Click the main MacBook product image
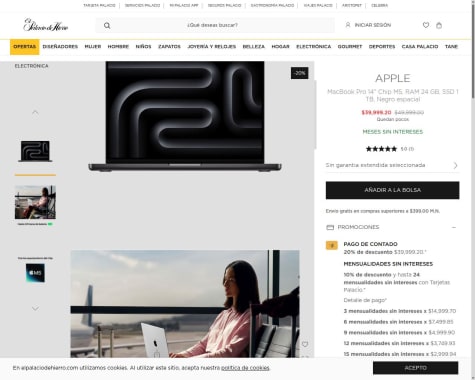 (x=185, y=116)
